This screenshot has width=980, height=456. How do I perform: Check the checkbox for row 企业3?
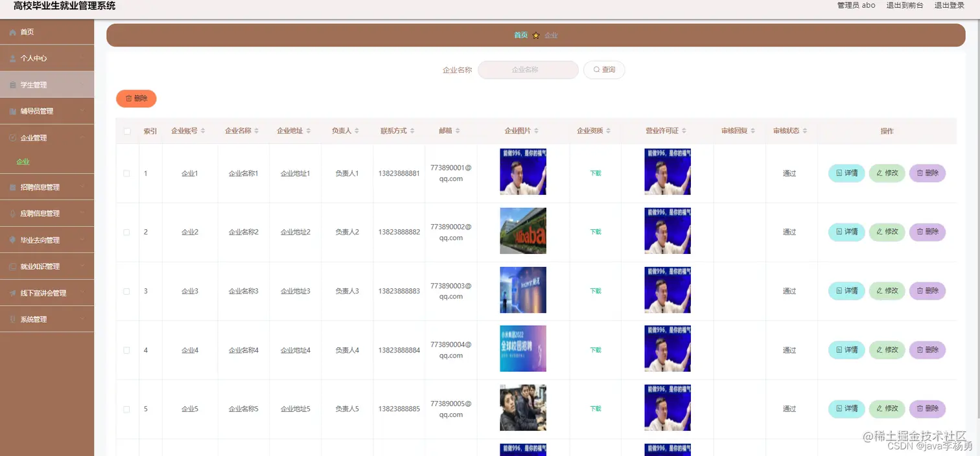coord(126,291)
